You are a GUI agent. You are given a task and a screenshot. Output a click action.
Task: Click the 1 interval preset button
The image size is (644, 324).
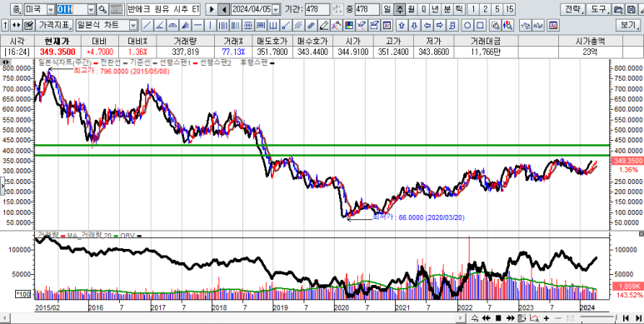473,9
